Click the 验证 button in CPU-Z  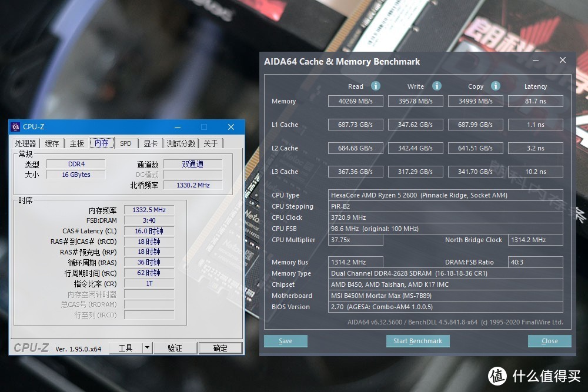click(175, 348)
